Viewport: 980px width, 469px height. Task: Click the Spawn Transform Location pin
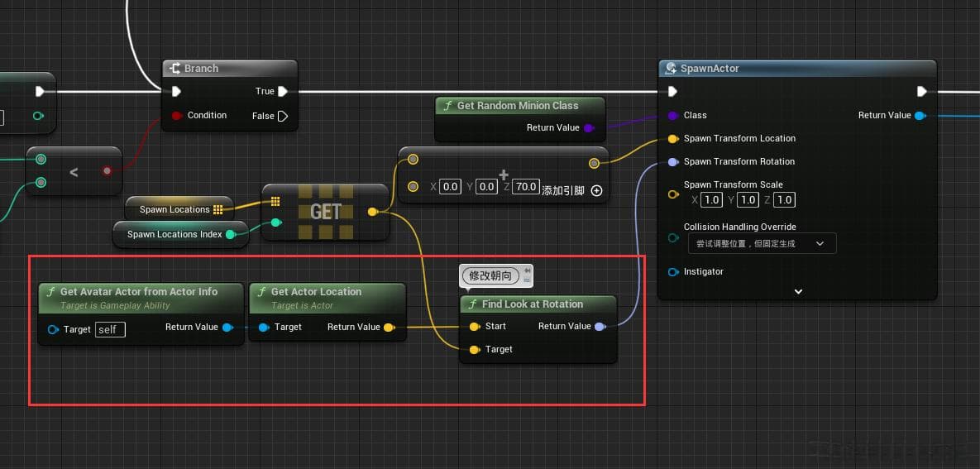(x=672, y=138)
